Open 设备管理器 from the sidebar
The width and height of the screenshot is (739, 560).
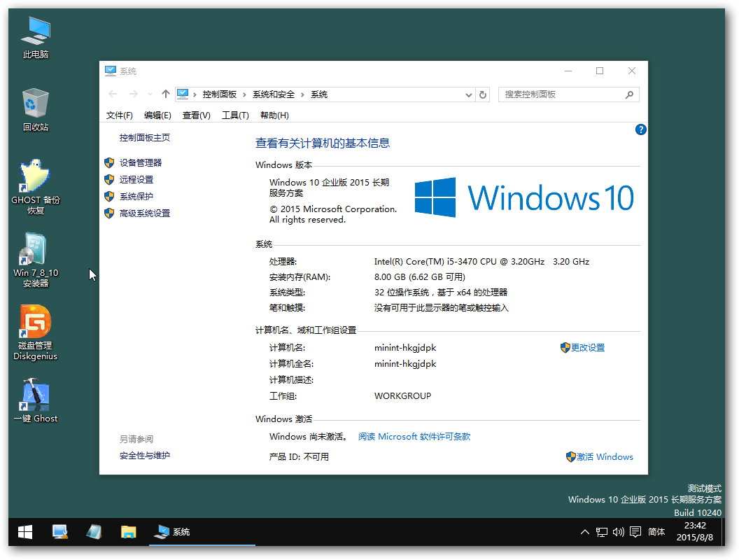point(141,162)
